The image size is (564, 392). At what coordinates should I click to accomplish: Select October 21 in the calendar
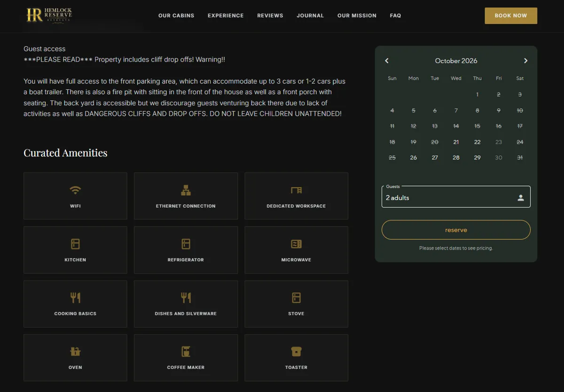(x=456, y=142)
